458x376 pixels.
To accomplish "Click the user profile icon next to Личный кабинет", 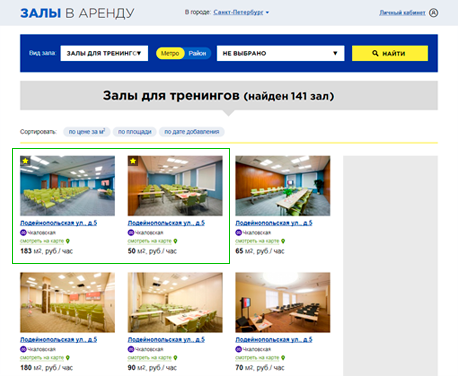I will pyautogui.click(x=433, y=13).
